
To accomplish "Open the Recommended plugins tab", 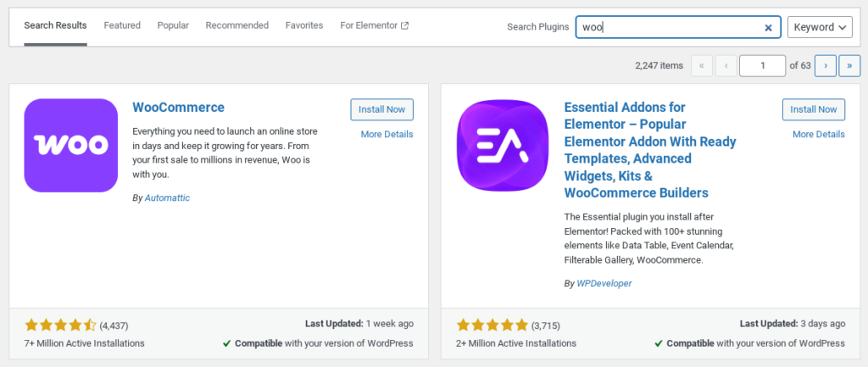I will point(237,25).
